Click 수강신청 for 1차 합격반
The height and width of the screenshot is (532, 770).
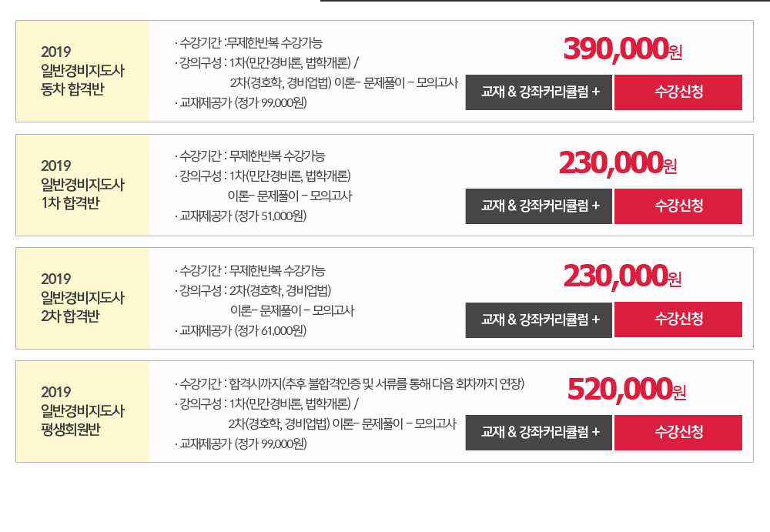pos(678,206)
